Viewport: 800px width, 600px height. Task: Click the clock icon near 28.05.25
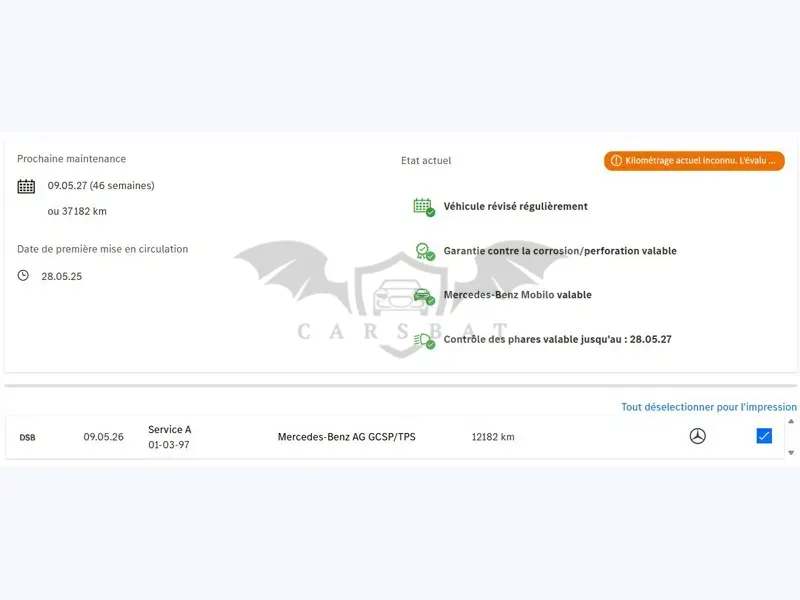click(23, 276)
